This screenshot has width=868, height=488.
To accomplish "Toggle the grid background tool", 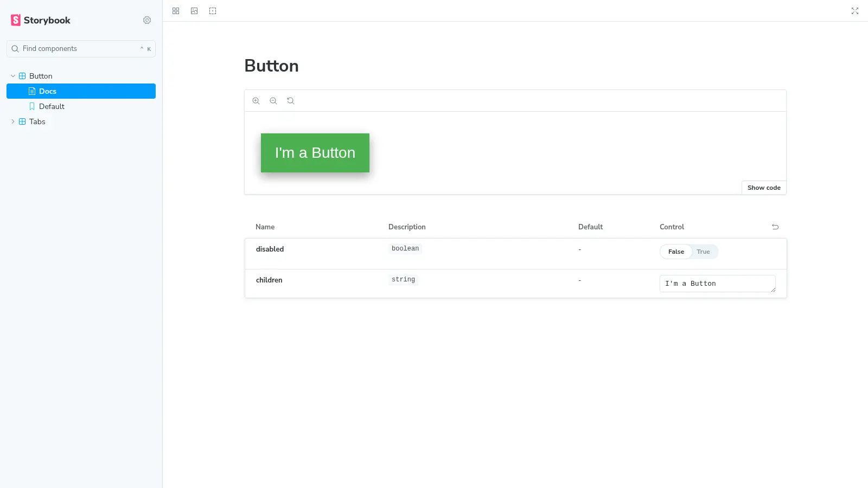I will 176,11.
